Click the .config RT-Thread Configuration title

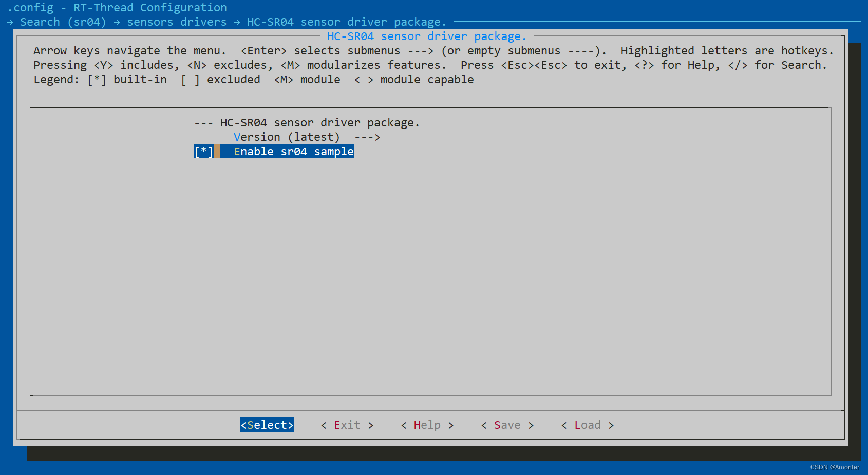117,8
